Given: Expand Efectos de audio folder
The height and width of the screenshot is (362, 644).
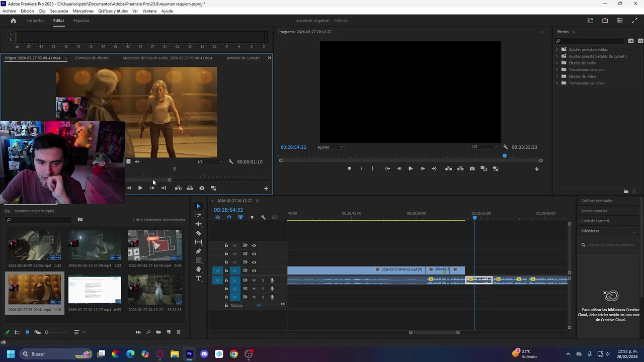Looking at the screenshot, I should point(557,63).
